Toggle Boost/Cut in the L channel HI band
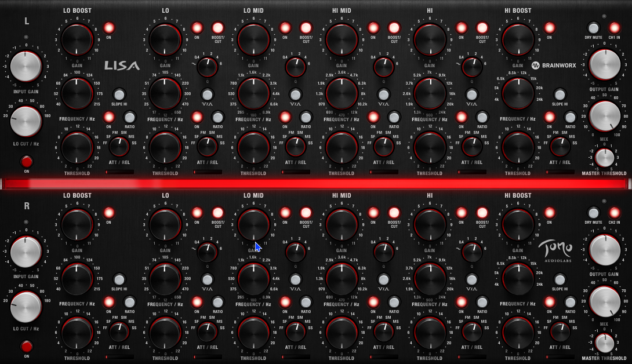632x364 pixels. (x=482, y=28)
